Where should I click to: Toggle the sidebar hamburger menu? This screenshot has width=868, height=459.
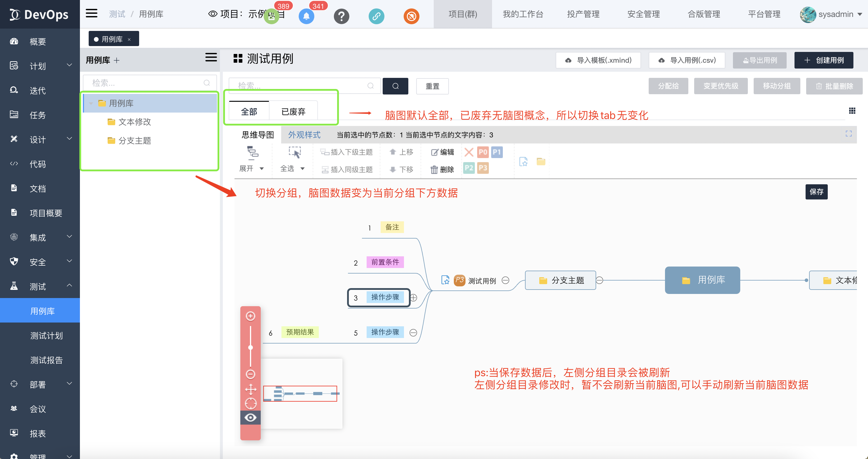click(91, 13)
